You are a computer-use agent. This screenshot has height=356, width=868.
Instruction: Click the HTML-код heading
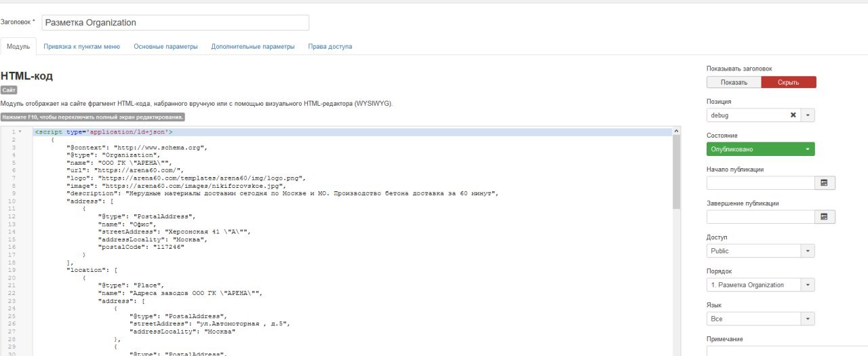27,76
